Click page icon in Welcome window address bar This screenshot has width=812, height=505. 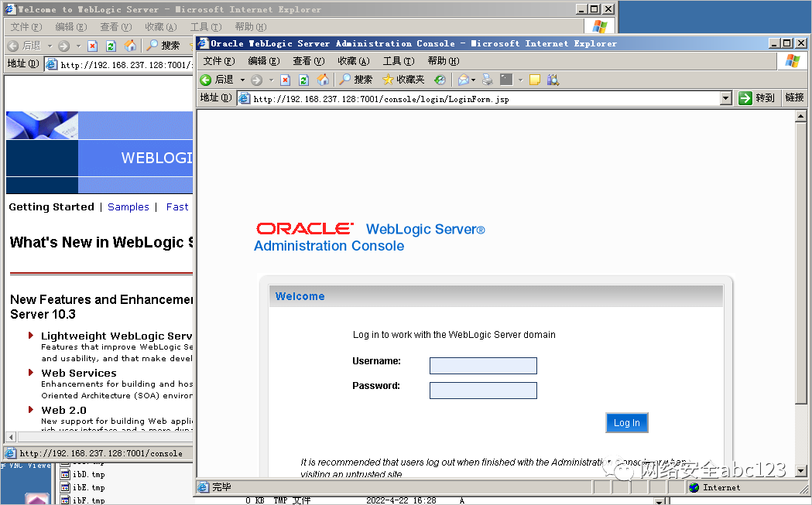point(51,64)
